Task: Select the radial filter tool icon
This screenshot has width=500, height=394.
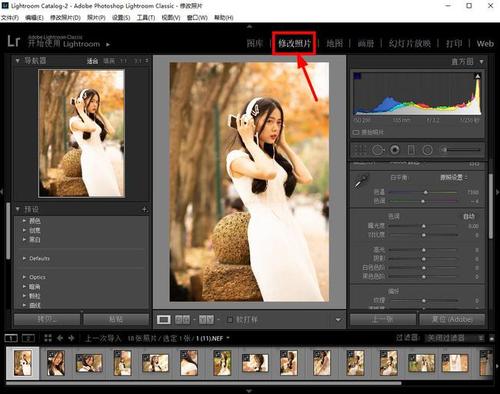Action: point(427,150)
